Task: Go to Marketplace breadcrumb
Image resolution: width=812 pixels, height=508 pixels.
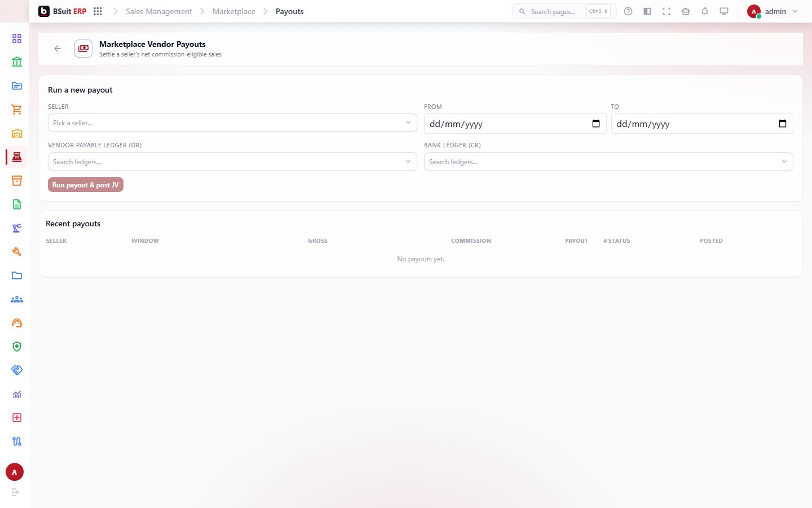Action: 234,11
